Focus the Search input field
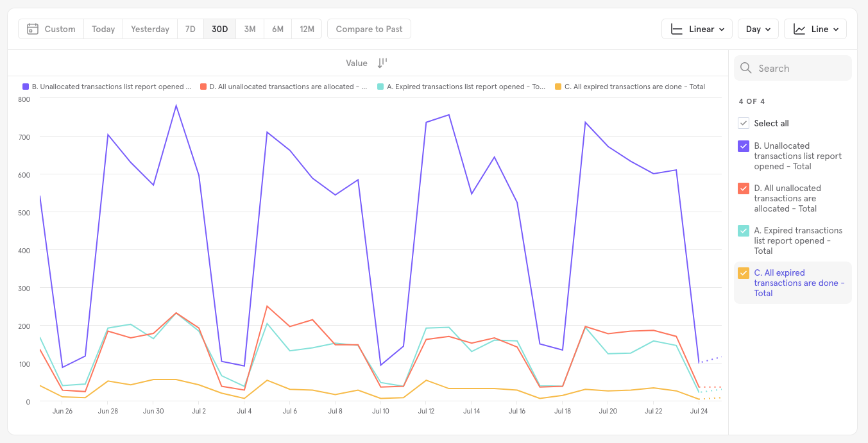Screen dimensions: 868x443 [793, 68]
